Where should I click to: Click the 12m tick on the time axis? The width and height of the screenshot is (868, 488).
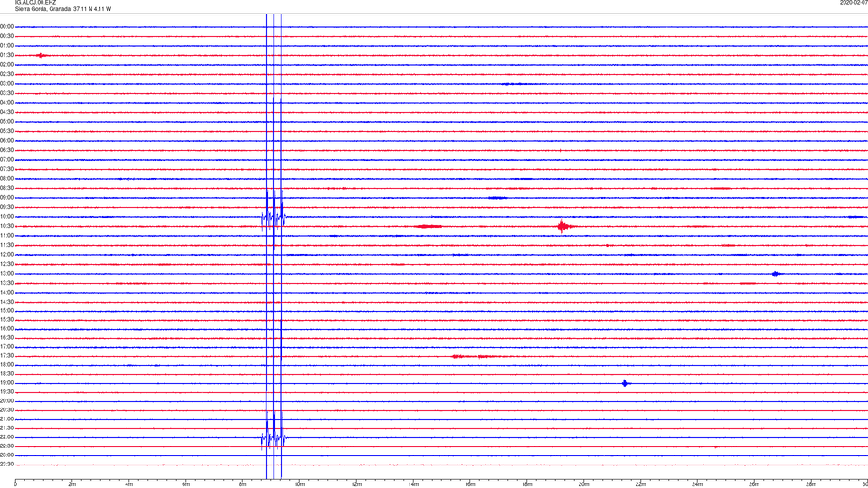coord(356,484)
